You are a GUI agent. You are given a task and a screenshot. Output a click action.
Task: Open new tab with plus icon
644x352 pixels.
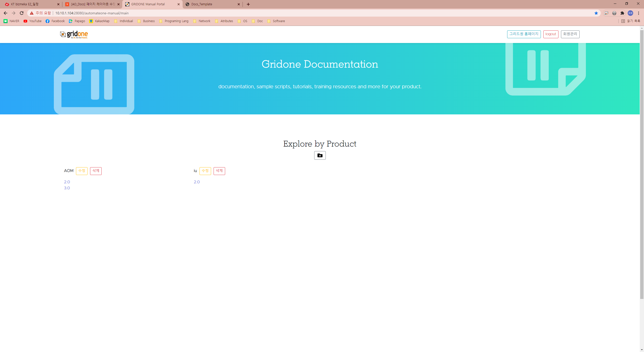[x=248, y=4]
